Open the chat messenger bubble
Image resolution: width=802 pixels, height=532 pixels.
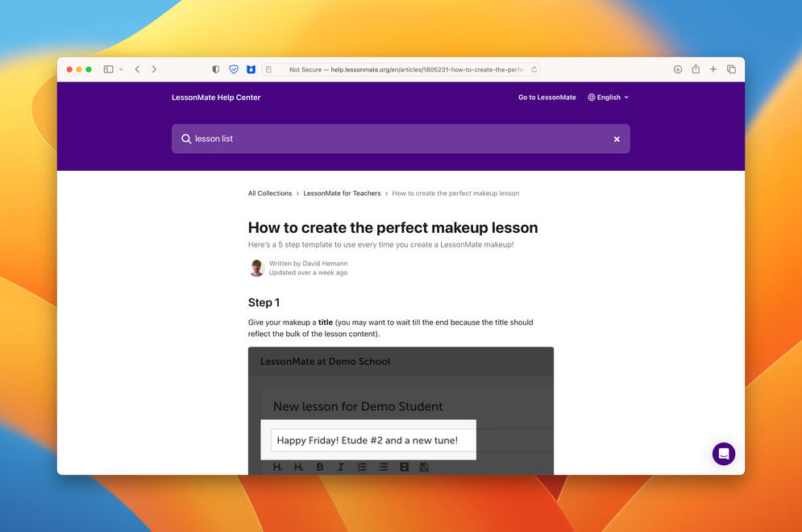coord(723,454)
